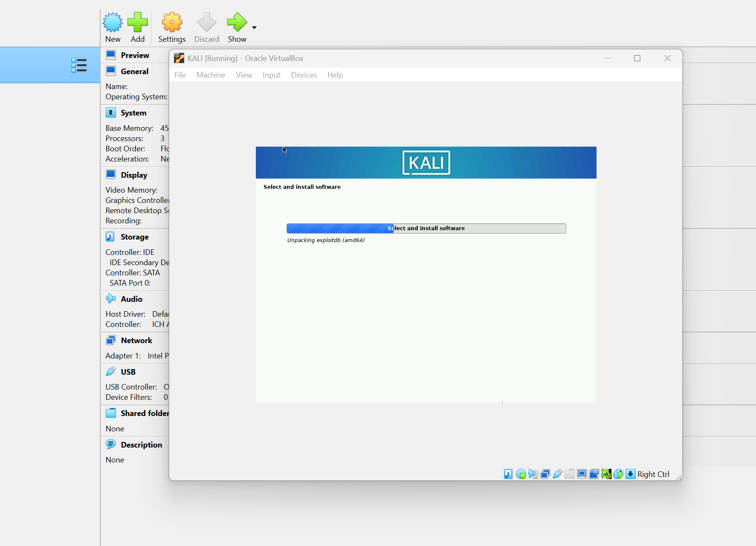This screenshot has height=546, width=756.
Task: Open the Input menu
Action: [x=272, y=75]
